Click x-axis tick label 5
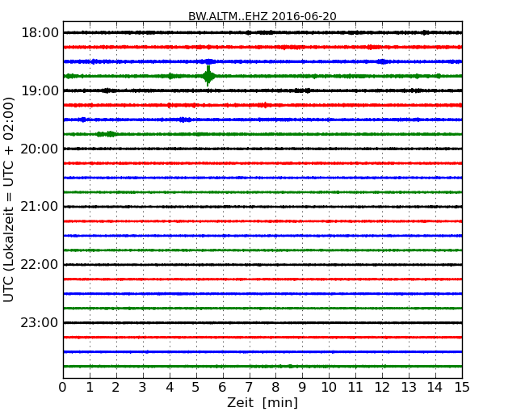This screenshot has width=525, height=420. point(196,388)
